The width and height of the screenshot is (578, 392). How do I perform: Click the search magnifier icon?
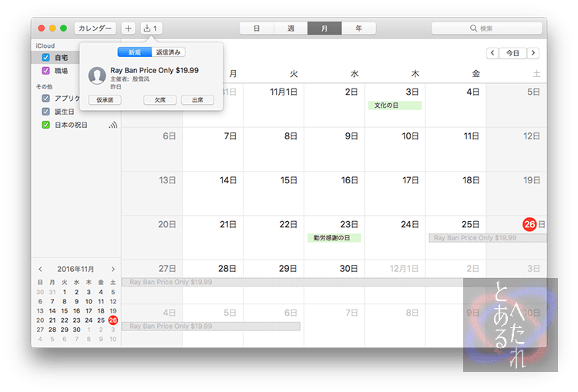tap(474, 28)
